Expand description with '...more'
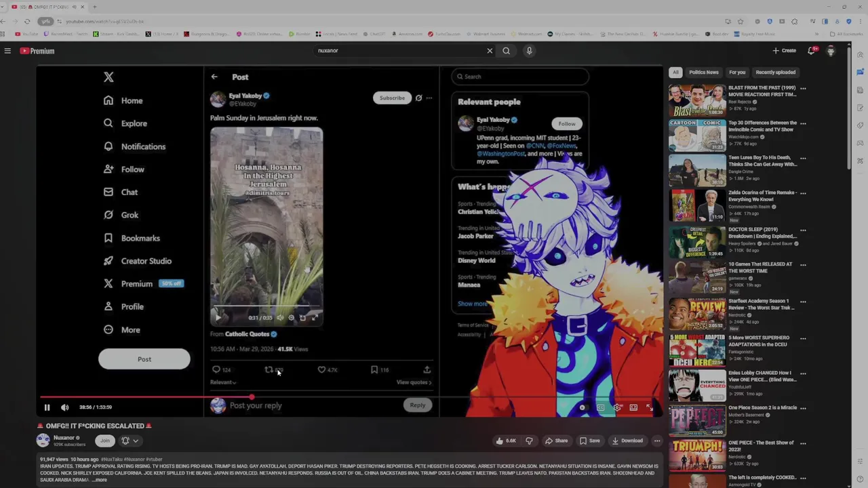This screenshot has width=868, height=488. 99,480
